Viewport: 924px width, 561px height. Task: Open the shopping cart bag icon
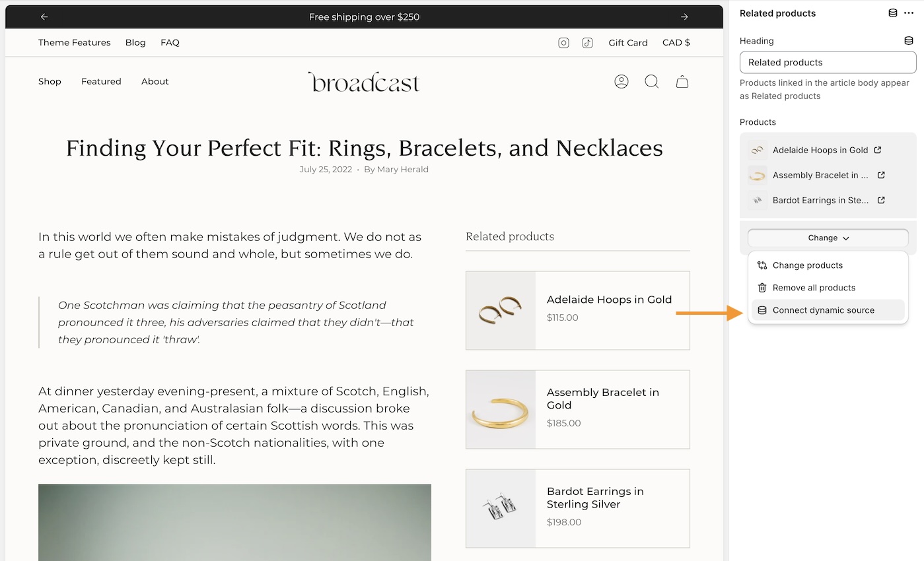coord(682,82)
